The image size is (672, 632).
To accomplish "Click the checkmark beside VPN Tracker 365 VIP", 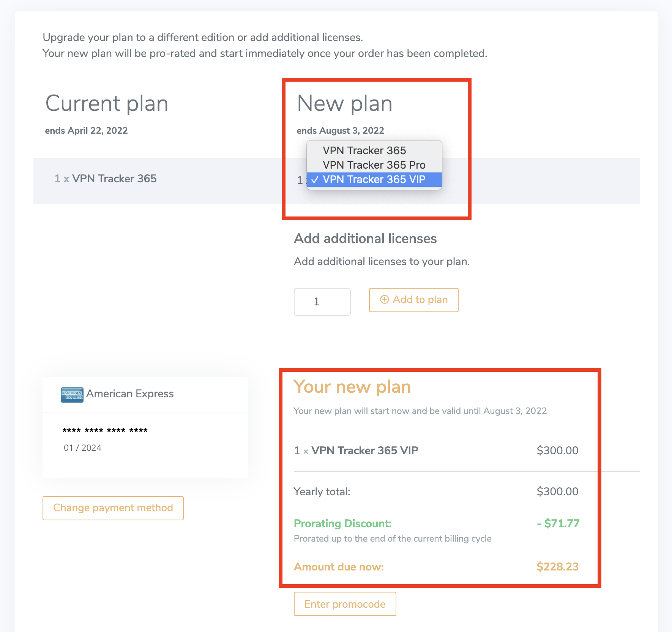I will (x=315, y=180).
